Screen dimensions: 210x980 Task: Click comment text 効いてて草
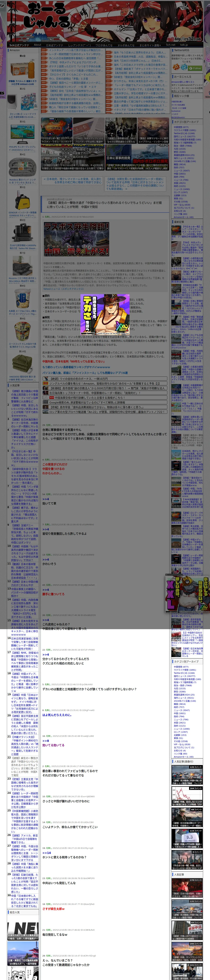click(x=49, y=503)
